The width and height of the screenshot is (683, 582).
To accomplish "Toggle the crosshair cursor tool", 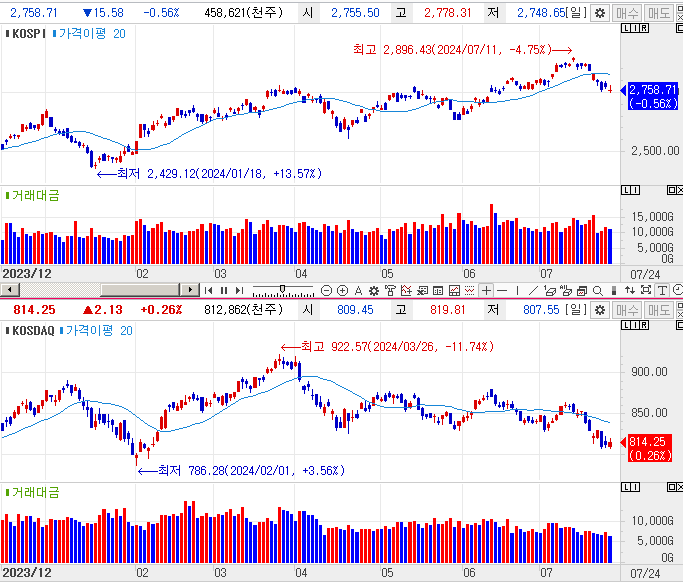I will (x=487, y=291).
